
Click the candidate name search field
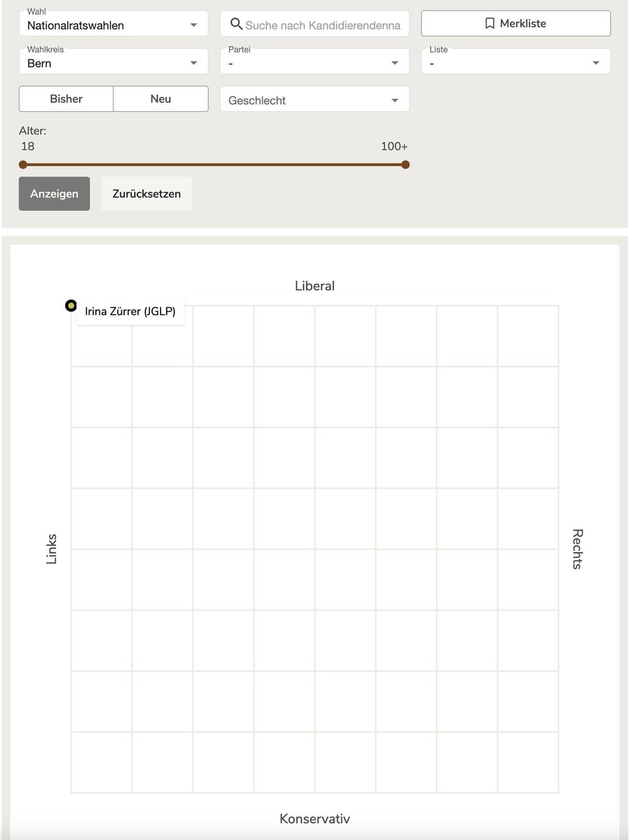click(314, 24)
